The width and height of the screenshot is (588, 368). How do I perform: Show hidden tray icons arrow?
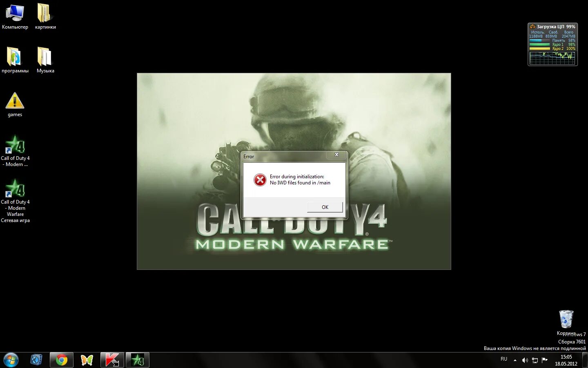(x=515, y=360)
